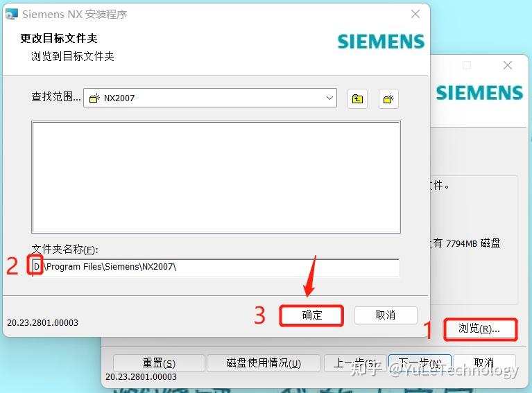Proceed with the 下一步(N) button
The image size is (532, 393).
[x=420, y=363]
